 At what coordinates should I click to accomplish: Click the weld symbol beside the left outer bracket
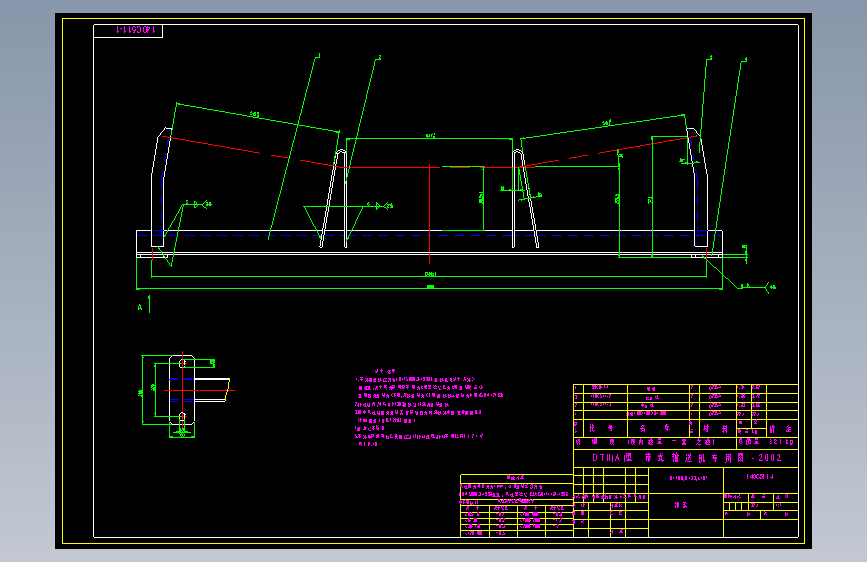point(199,205)
